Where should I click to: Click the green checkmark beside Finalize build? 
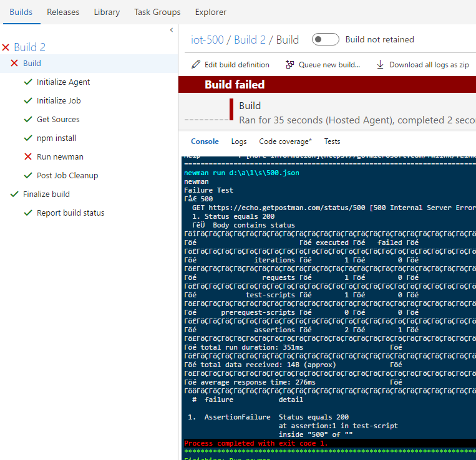click(x=14, y=194)
